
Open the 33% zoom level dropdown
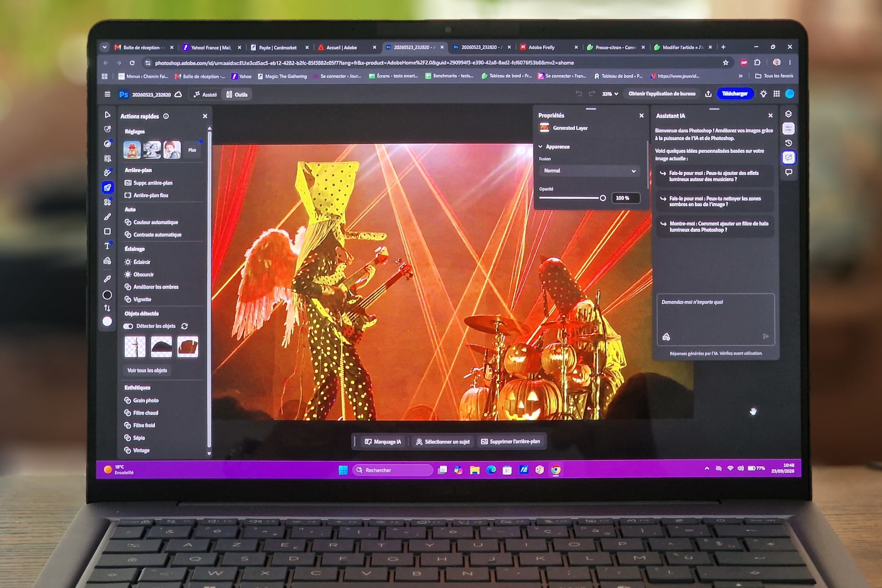[610, 94]
